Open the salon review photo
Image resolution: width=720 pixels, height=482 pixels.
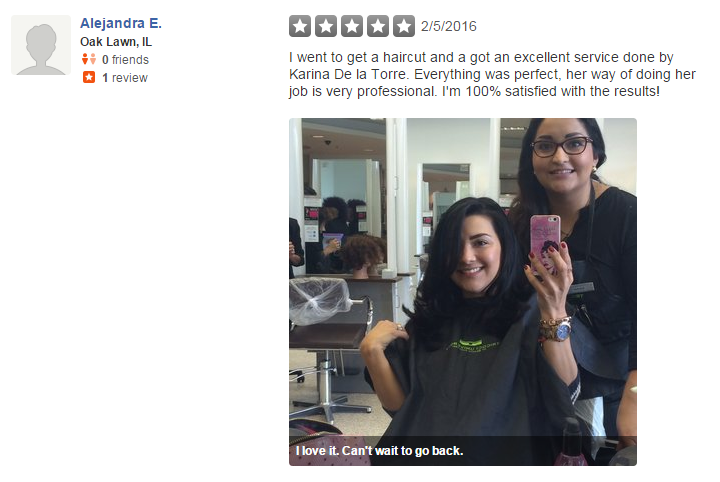coord(463,292)
